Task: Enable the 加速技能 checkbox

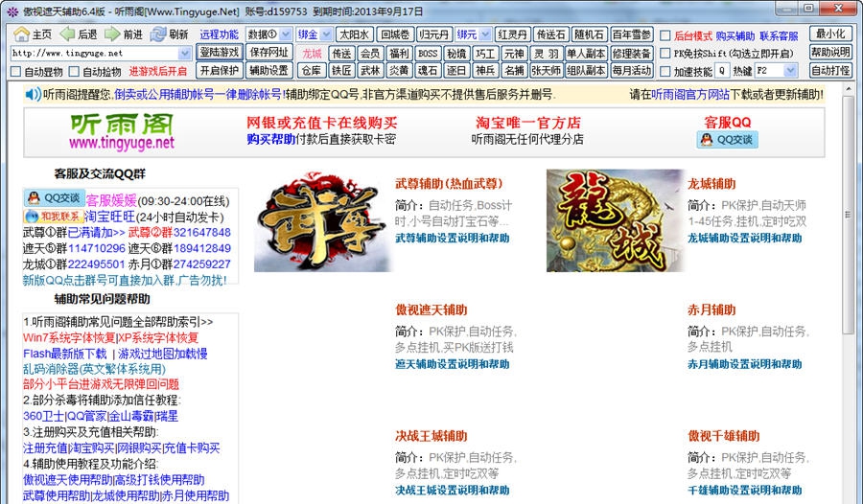Action: pos(665,71)
